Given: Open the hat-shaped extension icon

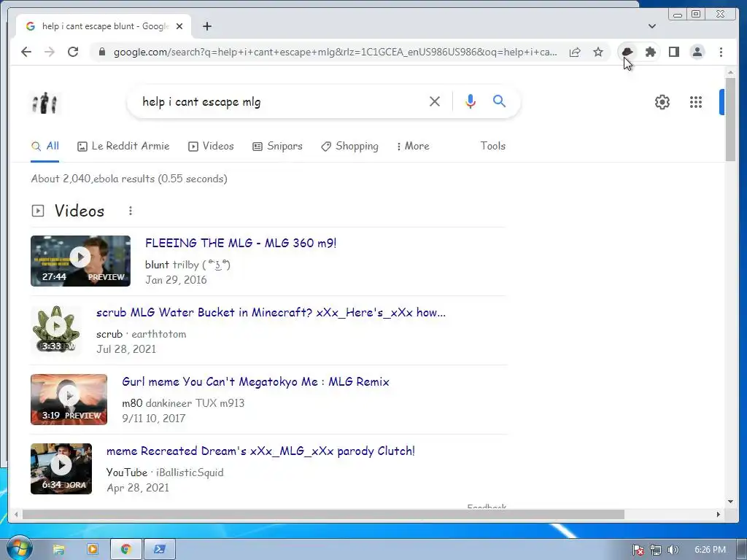Looking at the screenshot, I should tap(627, 52).
